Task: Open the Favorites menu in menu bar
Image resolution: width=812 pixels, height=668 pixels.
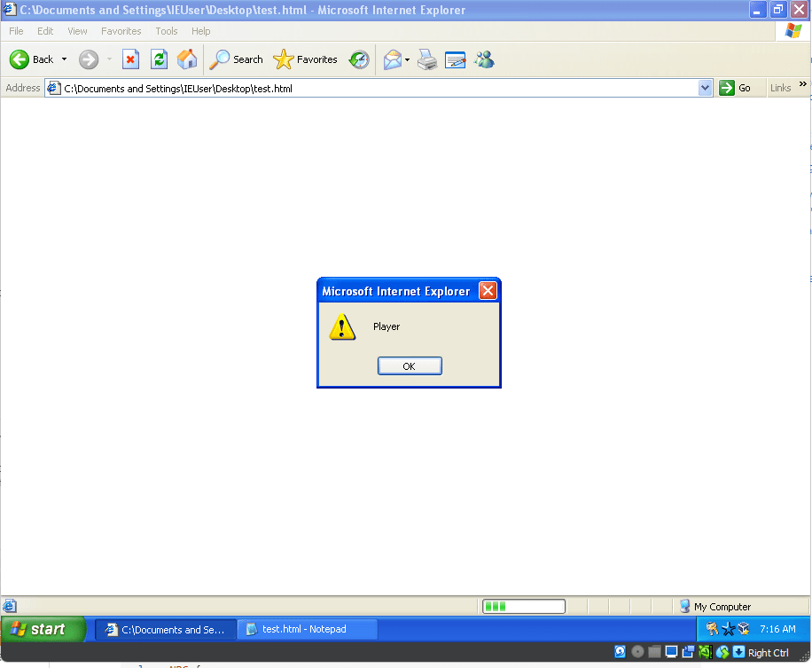Action: (121, 31)
